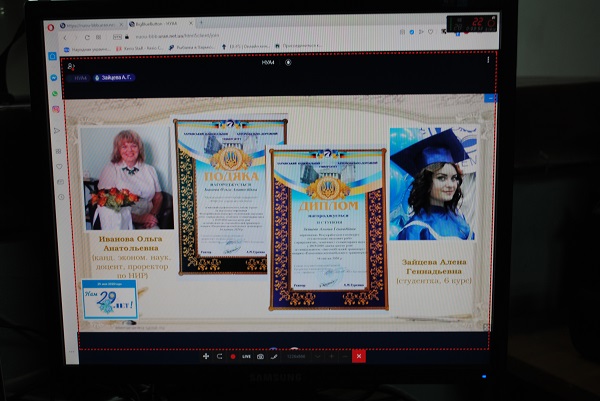Screen dimensions: 600x401
Task: Close the capture toolbar with red X
Action: click(x=359, y=356)
